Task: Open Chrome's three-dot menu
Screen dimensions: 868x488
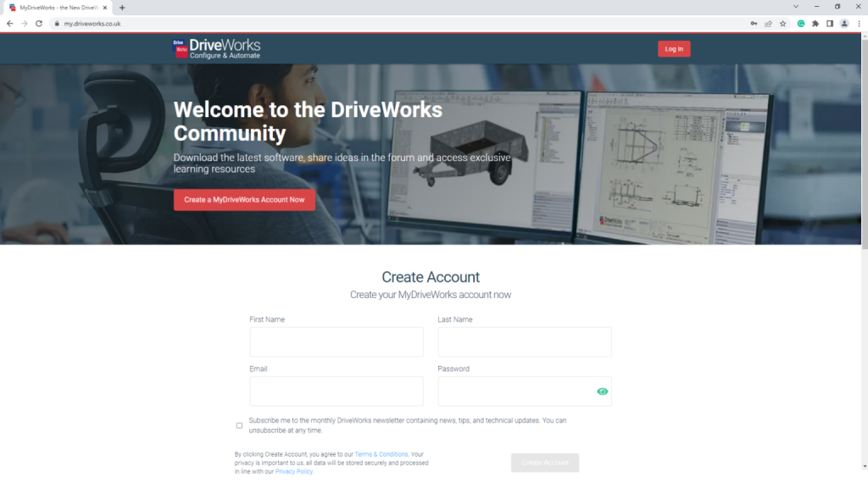Action: [x=860, y=24]
